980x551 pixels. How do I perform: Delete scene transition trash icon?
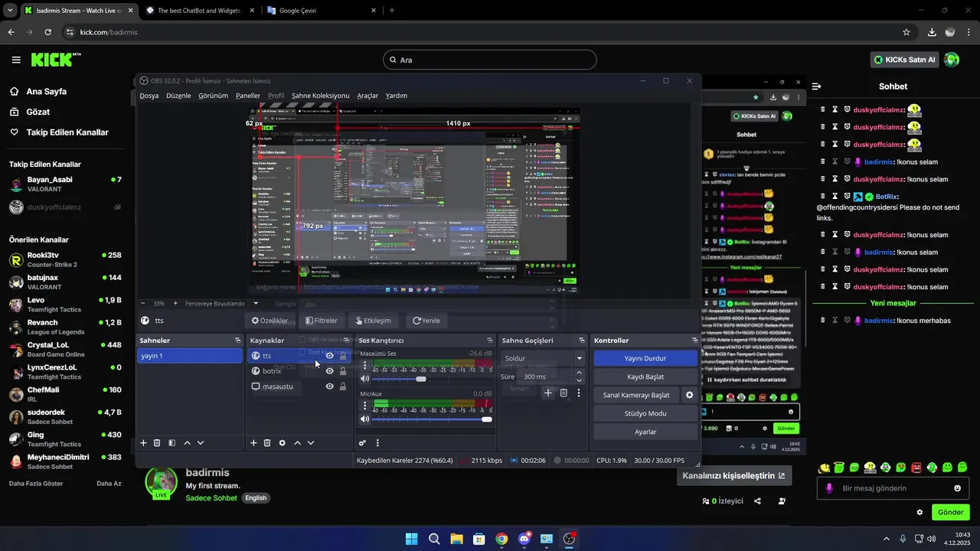pos(563,393)
